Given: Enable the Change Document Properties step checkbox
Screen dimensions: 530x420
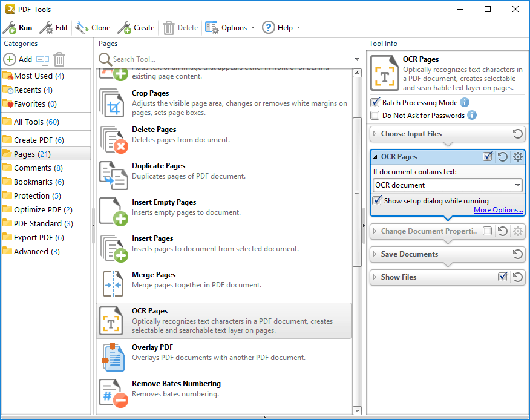Looking at the screenshot, I should 488,231.
